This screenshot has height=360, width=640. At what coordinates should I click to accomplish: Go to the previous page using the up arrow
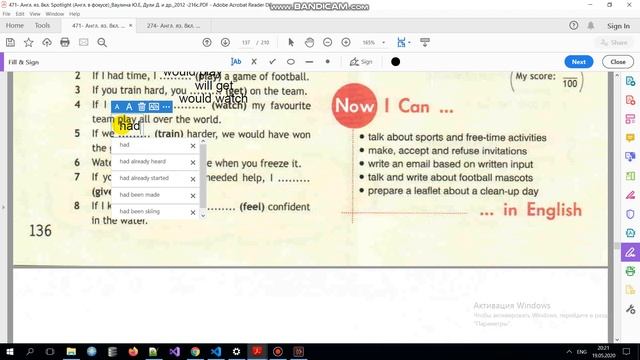[x=207, y=42]
